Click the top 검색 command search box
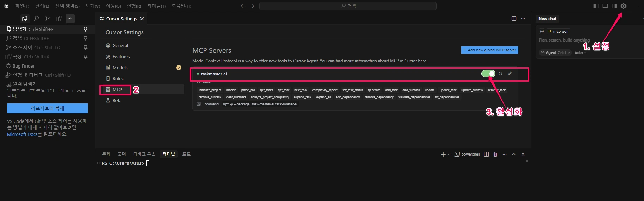644x201 pixels. 348,6
